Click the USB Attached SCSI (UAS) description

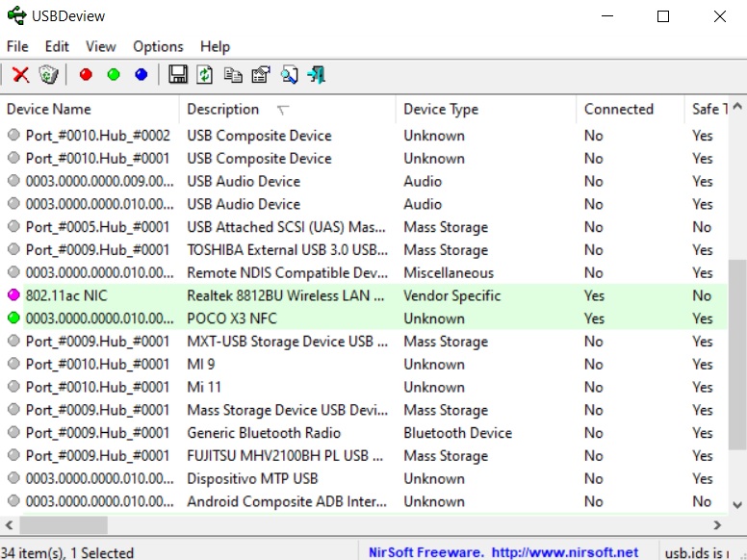tap(286, 227)
